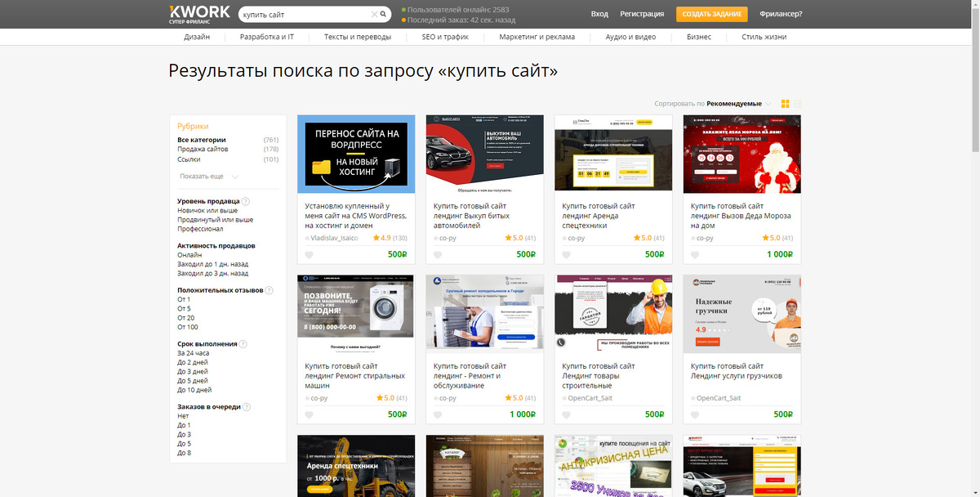980x497 pixels.
Task: Open help icon beside Заказов в очереди
Action: point(247,407)
